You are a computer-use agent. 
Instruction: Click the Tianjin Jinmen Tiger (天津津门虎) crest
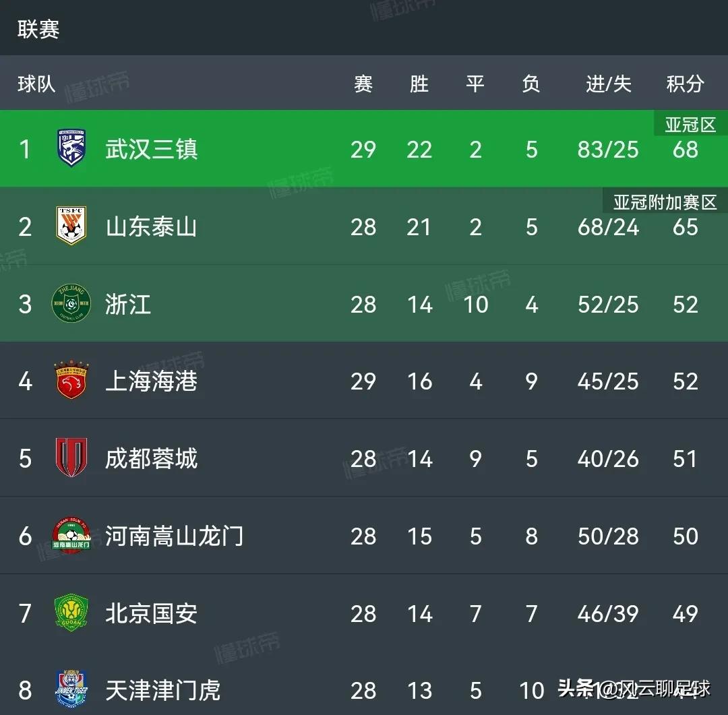tap(71, 689)
